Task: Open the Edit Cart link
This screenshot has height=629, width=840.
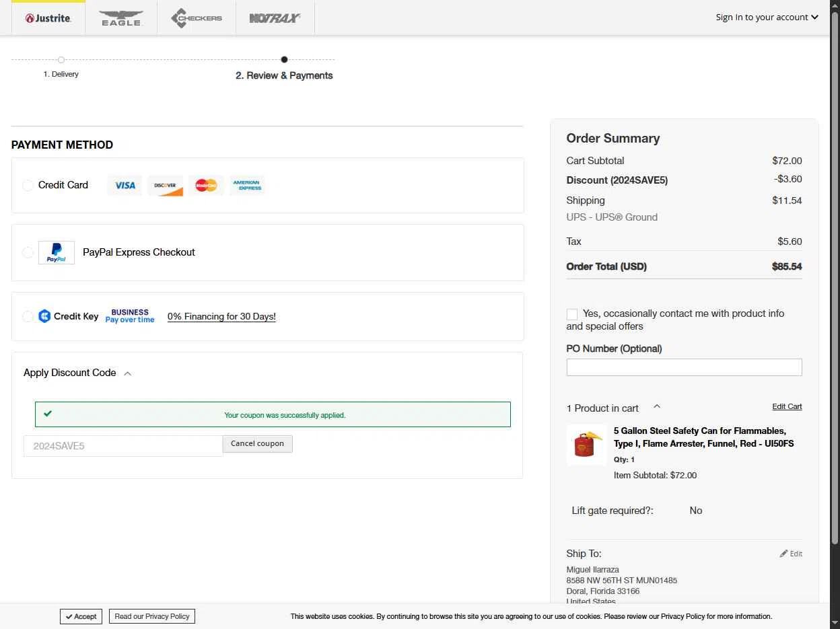Action: [787, 406]
